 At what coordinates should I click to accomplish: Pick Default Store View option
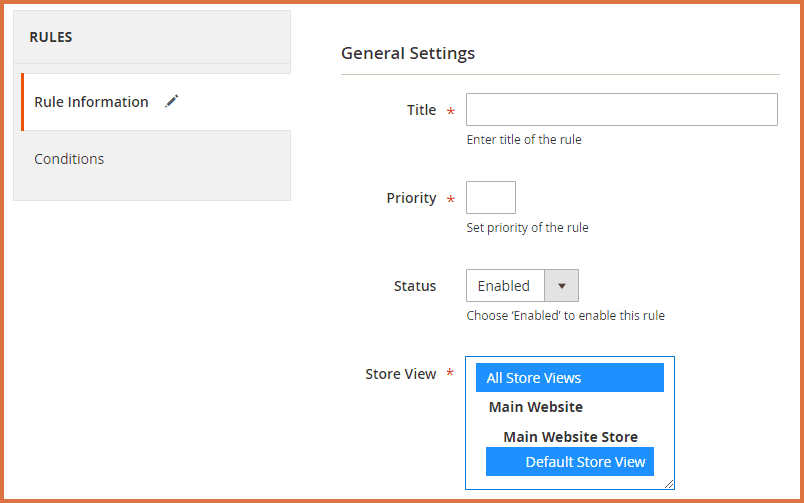[x=585, y=462]
